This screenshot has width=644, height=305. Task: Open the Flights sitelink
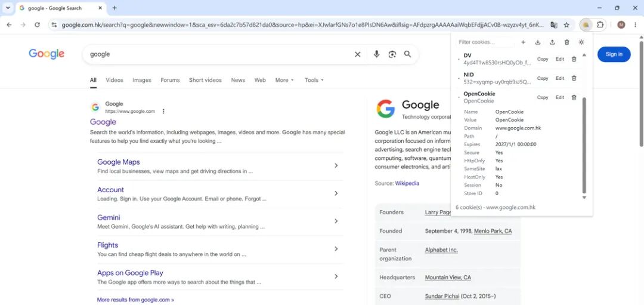[107, 245]
